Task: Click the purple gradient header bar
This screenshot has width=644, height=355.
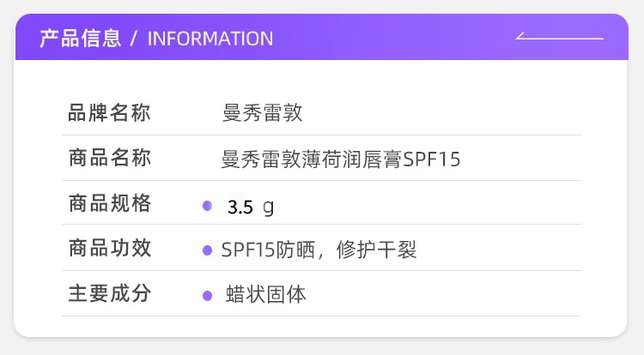Action: pyautogui.click(x=386, y=38)
